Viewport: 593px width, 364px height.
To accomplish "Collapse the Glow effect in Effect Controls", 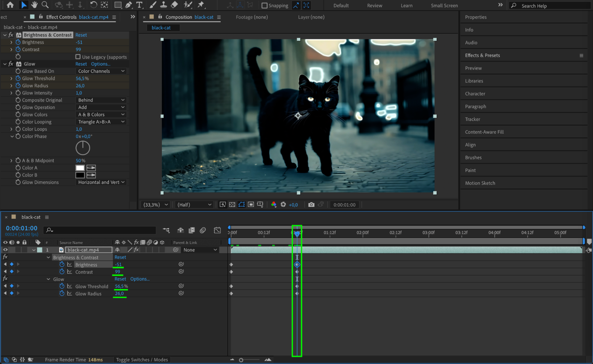I will [5, 64].
